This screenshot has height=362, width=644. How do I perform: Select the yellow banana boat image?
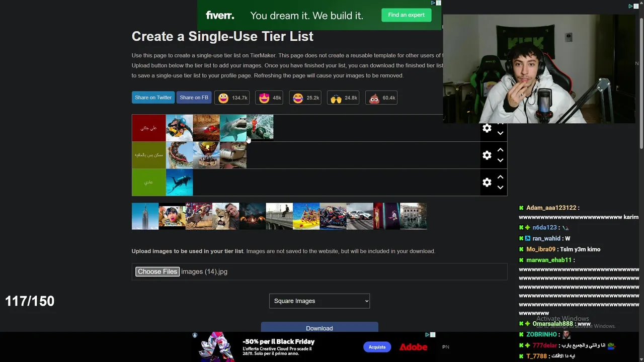pyautogui.click(x=306, y=216)
